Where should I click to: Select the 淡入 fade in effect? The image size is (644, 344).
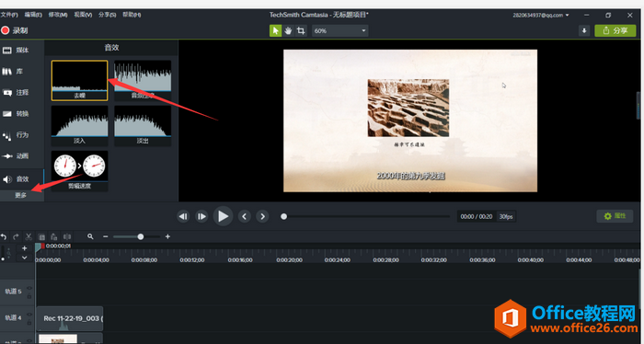pos(80,126)
